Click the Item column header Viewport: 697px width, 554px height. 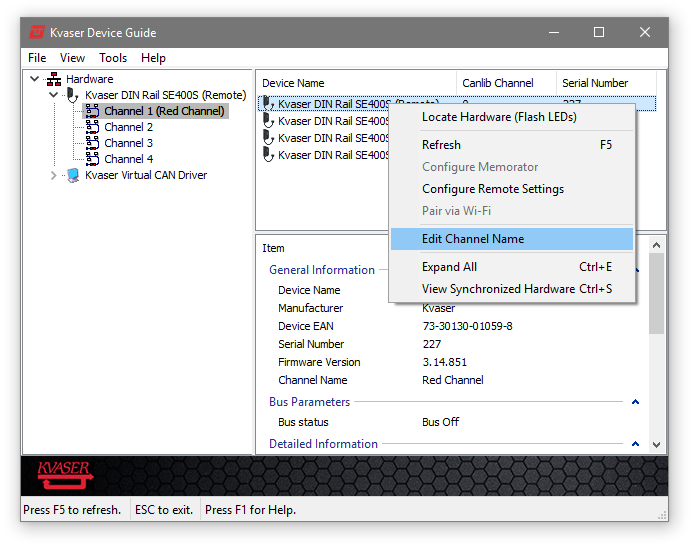coord(273,248)
